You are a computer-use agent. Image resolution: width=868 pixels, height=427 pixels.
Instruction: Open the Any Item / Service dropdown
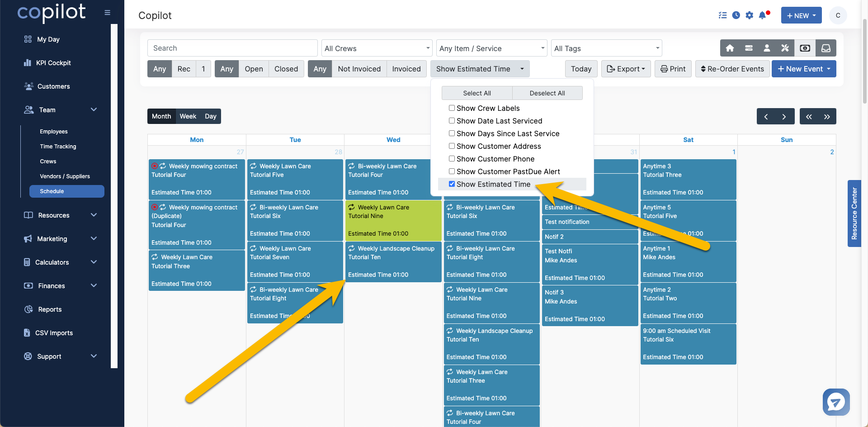pyautogui.click(x=492, y=48)
